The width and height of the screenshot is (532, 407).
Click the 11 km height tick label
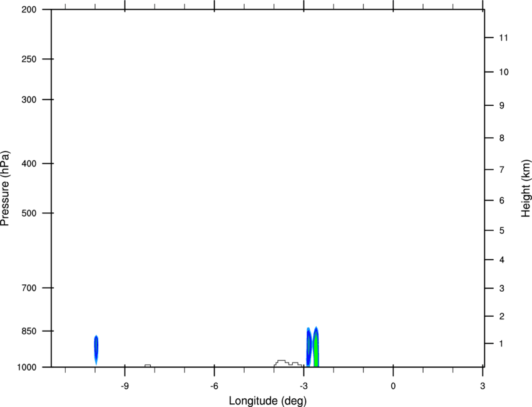click(504, 38)
